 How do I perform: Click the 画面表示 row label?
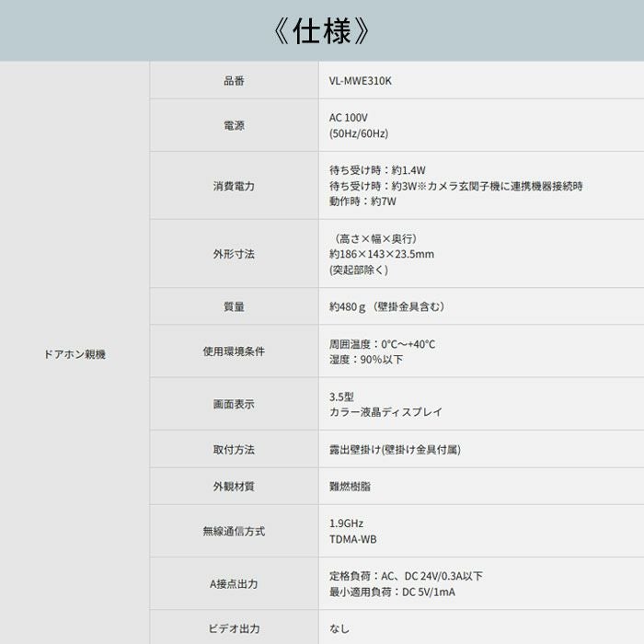pyautogui.click(x=234, y=404)
